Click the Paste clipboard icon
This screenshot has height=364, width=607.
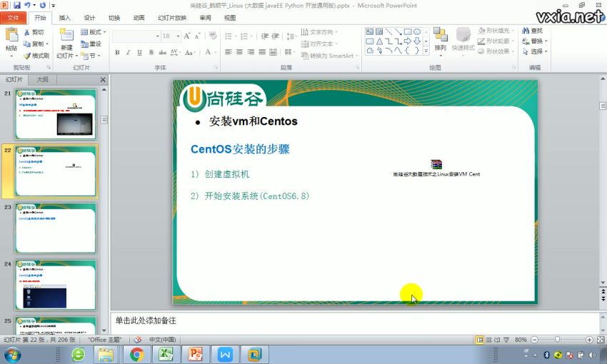point(11,36)
